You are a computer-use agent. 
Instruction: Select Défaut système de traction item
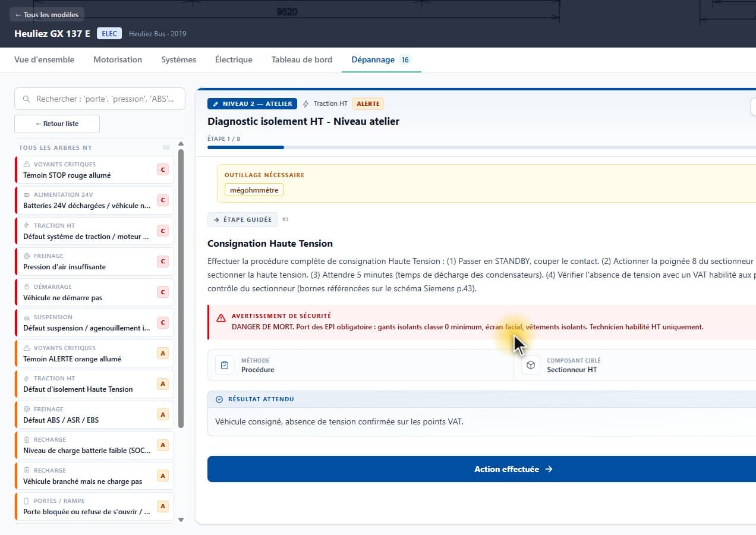[94, 231]
